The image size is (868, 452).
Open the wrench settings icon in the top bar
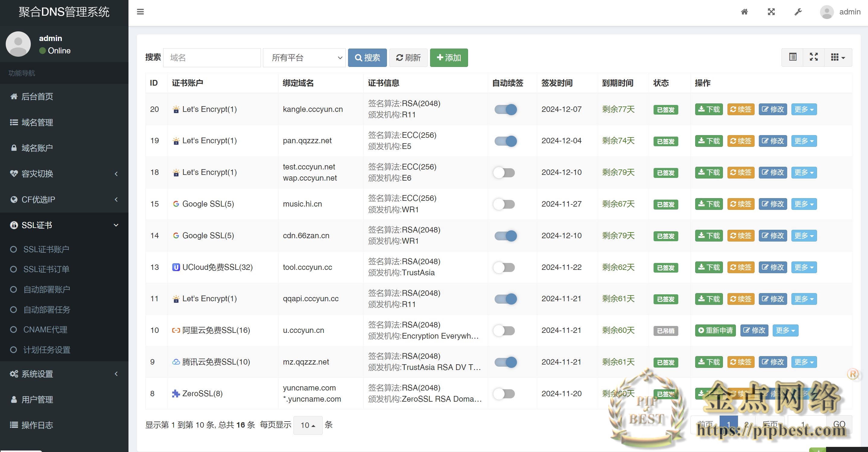click(797, 12)
